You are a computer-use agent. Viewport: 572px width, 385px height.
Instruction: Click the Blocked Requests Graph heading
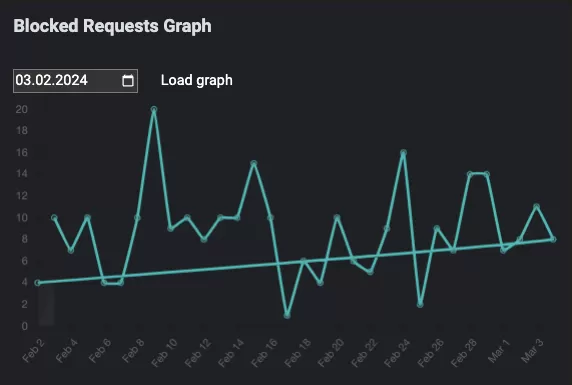click(x=112, y=26)
